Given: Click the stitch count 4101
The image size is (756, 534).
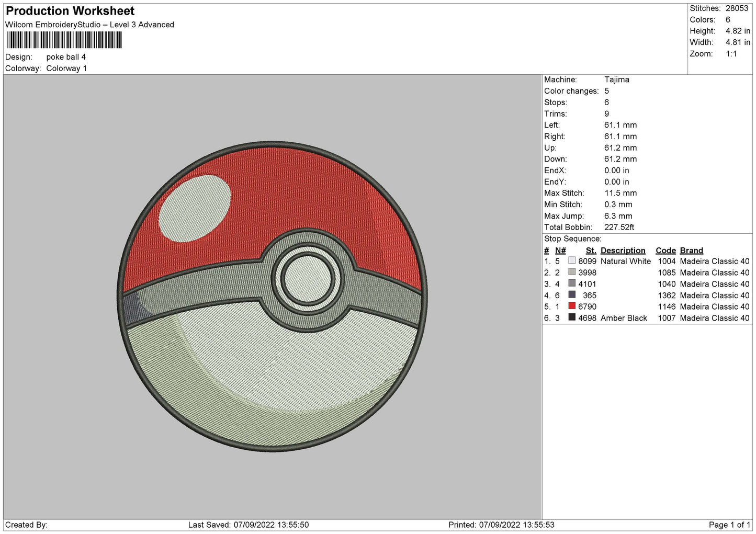Looking at the screenshot, I should coord(587,284).
